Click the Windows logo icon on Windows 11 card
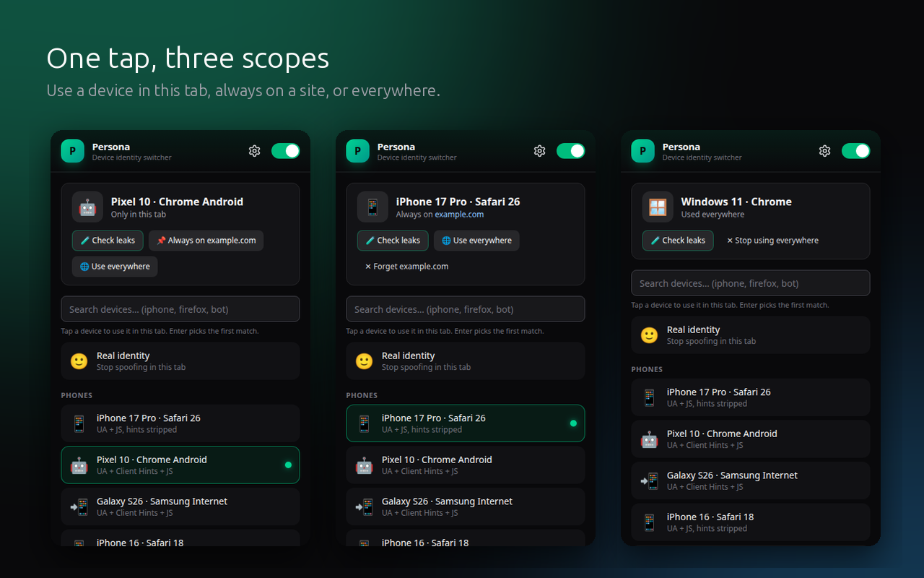 (x=658, y=207)
